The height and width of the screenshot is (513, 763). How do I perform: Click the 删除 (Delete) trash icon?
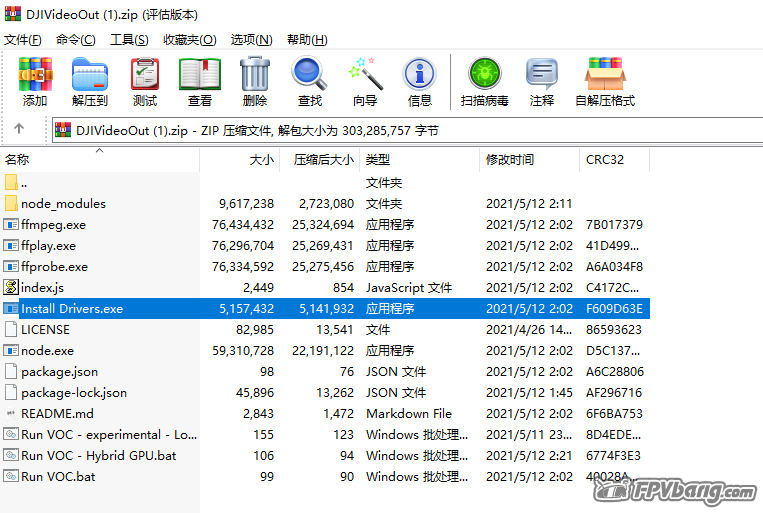pos(255,74)
